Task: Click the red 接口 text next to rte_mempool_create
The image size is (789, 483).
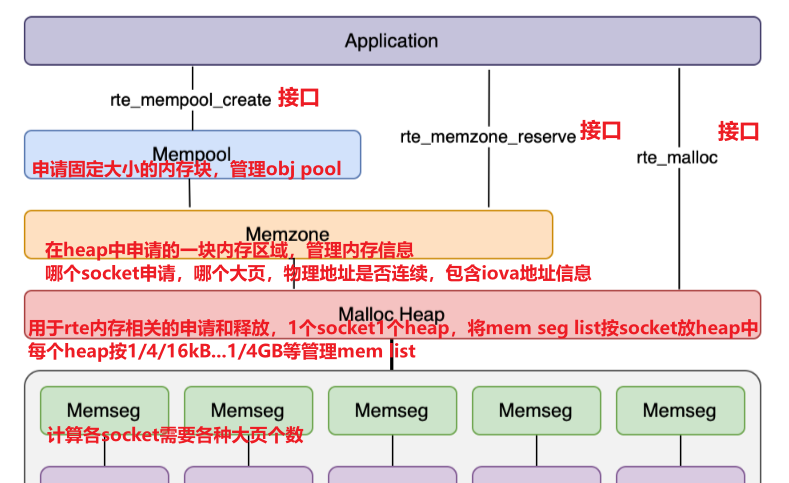Action: point(299,98)
